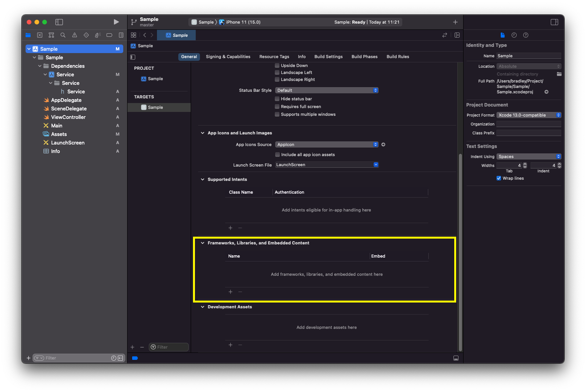Enable Upside Down orientation
The height and width of the screenshot is (392, 586).
277,65
